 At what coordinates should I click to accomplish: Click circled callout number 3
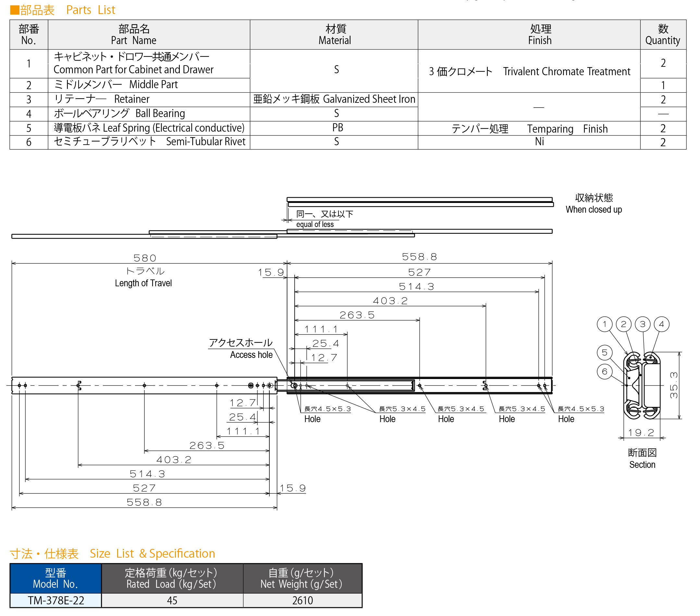(643, 324)
